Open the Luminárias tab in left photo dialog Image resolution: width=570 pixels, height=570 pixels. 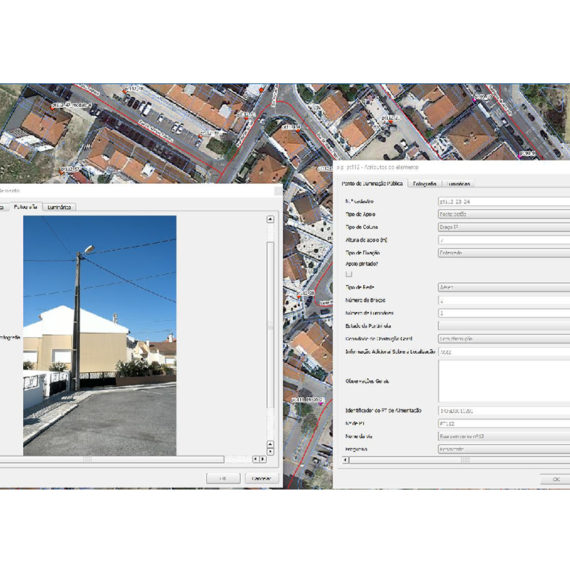tap(59, 207)
